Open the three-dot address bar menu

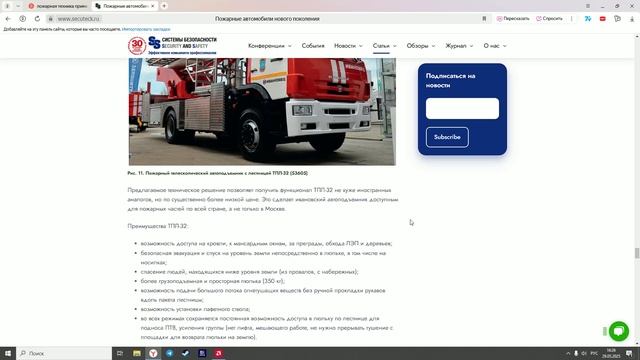571,19
